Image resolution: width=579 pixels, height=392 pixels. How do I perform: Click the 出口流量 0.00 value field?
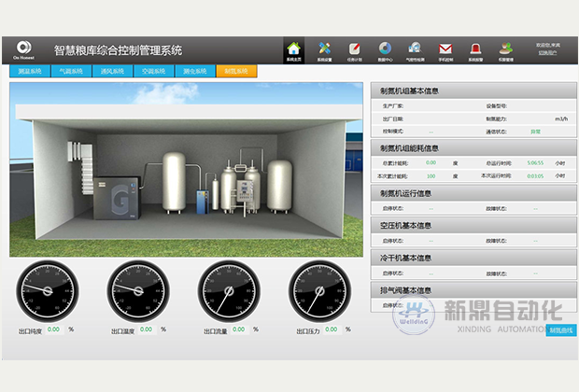point(238,329)
